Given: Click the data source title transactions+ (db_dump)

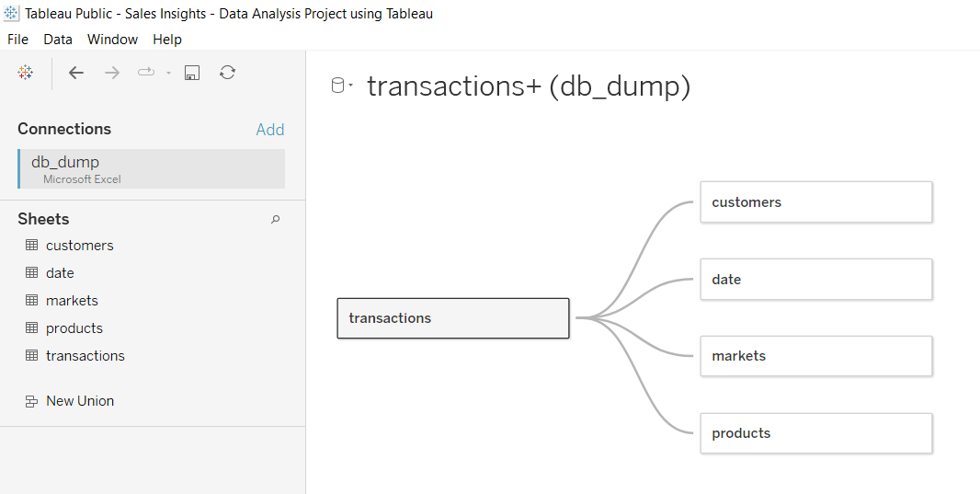Looking at the screenshot, I should tap(529, 86).
